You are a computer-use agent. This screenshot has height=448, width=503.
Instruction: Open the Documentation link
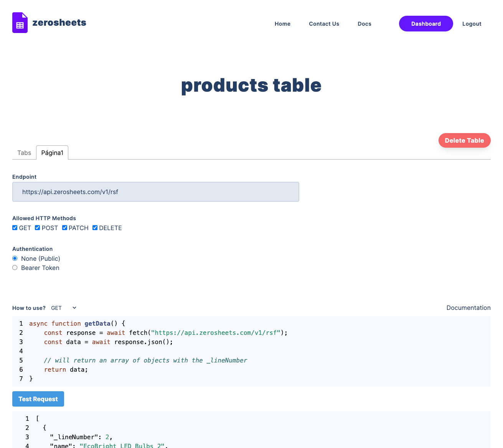468,308
